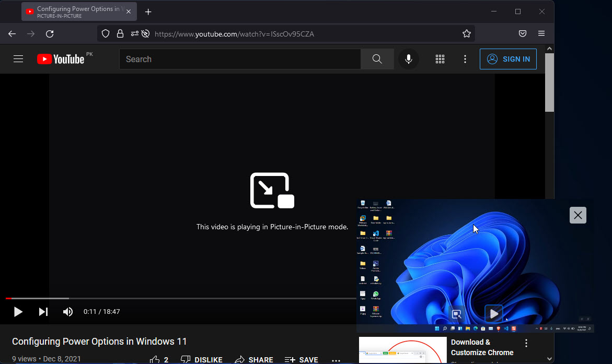Click the YouTube URL in address bar
612x364 pixels.
coord(234,34)
